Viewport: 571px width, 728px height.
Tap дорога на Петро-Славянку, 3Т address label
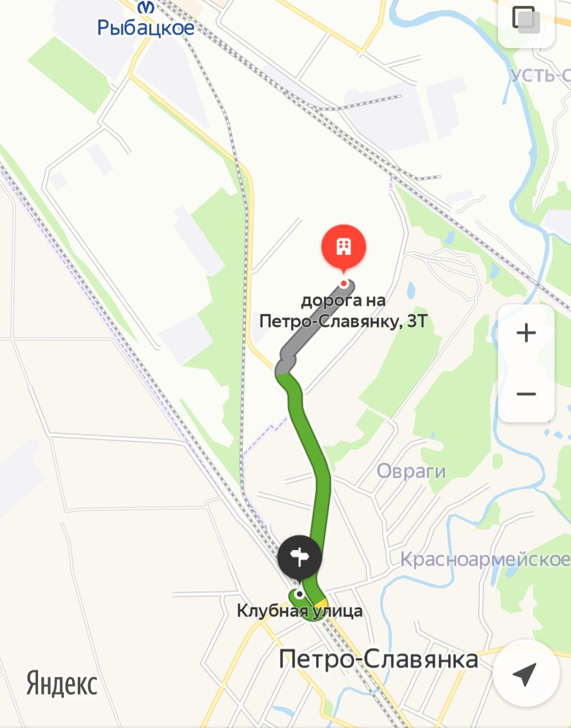coord(343,311)
